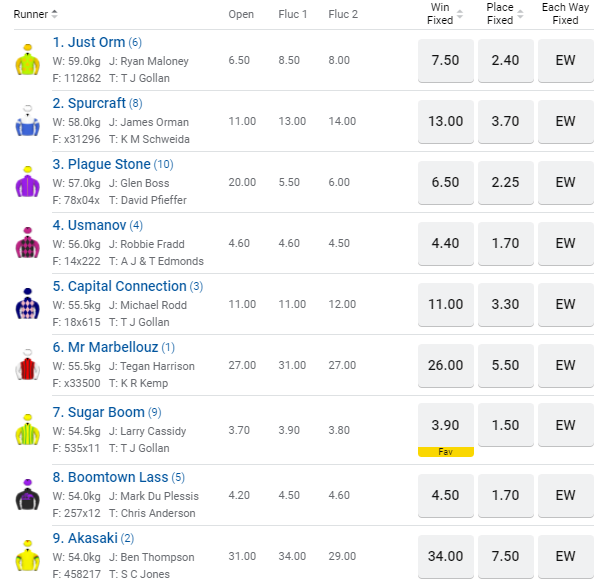Choose Each Way bet for Spurcraft
605x583 pixels.
565,121
